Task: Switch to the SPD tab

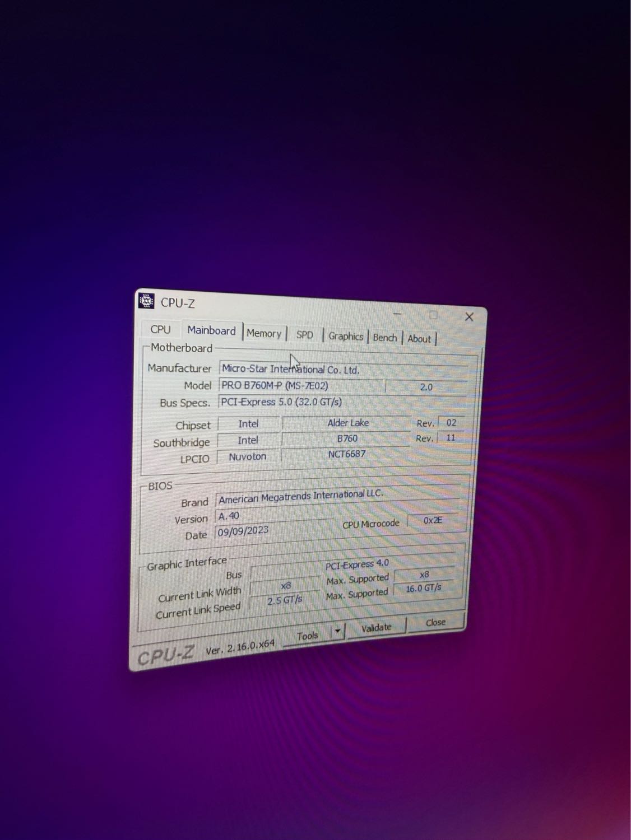Action: click(304, 335)
